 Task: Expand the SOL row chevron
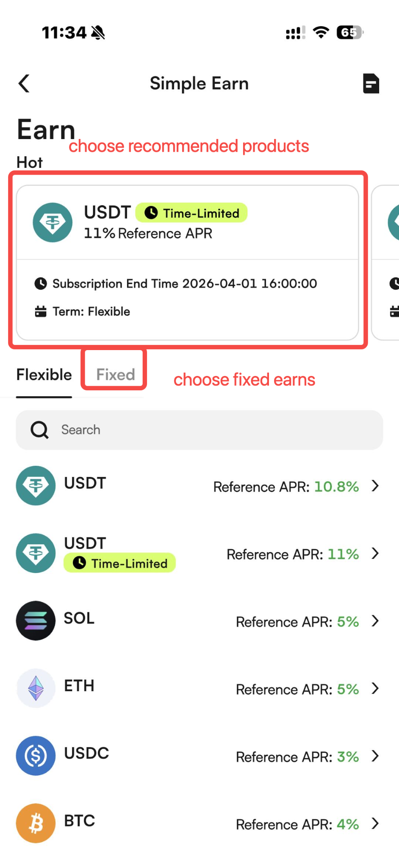pyautogui.click(x=375, y=621)
